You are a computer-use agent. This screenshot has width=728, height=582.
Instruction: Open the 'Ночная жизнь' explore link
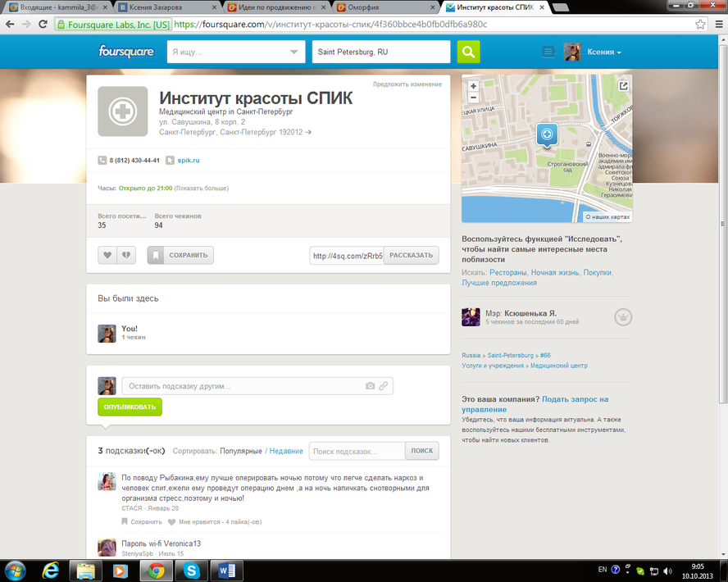coord(555,272)
